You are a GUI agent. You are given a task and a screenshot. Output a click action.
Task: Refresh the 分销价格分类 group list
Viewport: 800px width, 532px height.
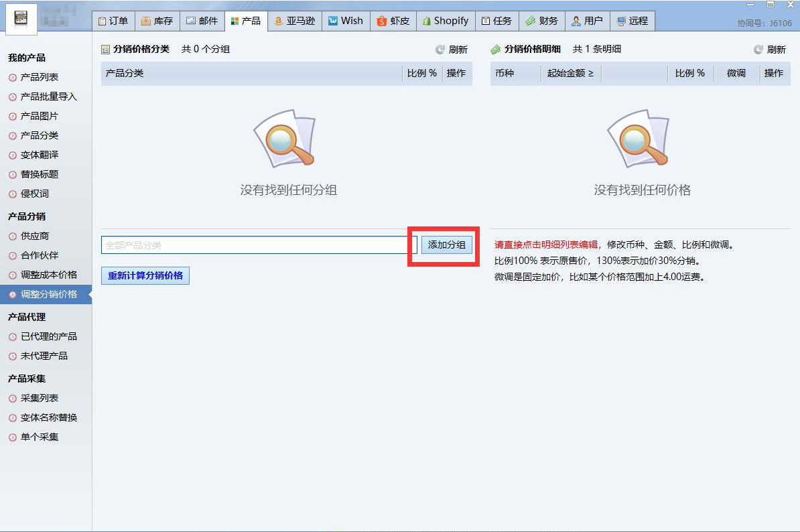[x=452, y=50]
